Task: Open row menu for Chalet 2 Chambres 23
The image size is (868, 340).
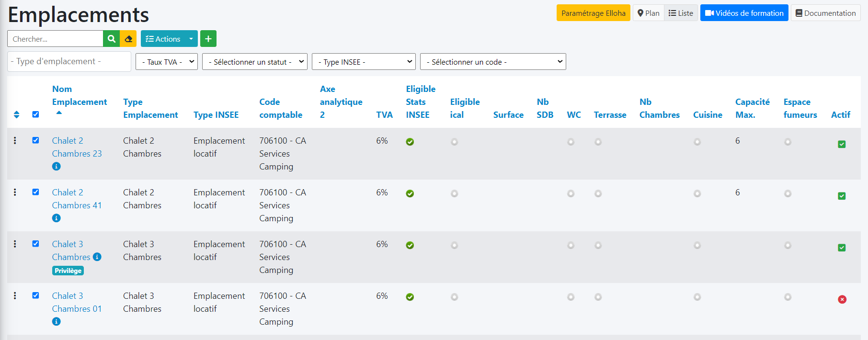Action: [x=15, y=140]
